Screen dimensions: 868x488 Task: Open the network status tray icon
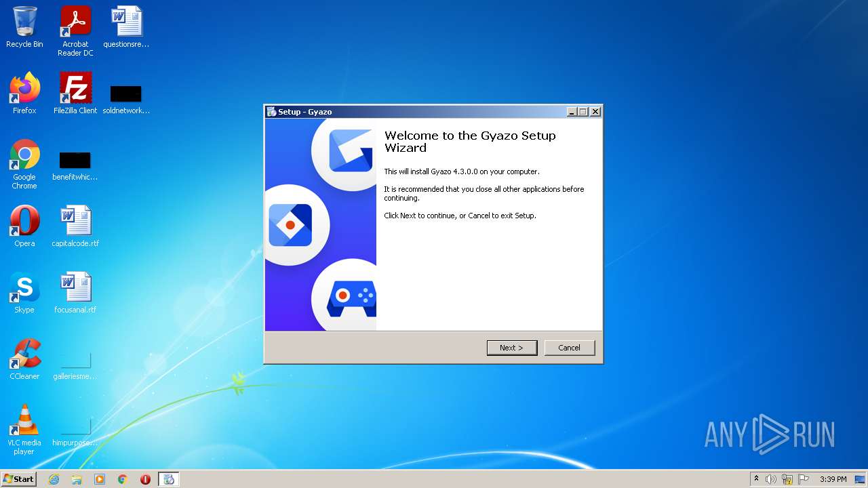point(787,479)
